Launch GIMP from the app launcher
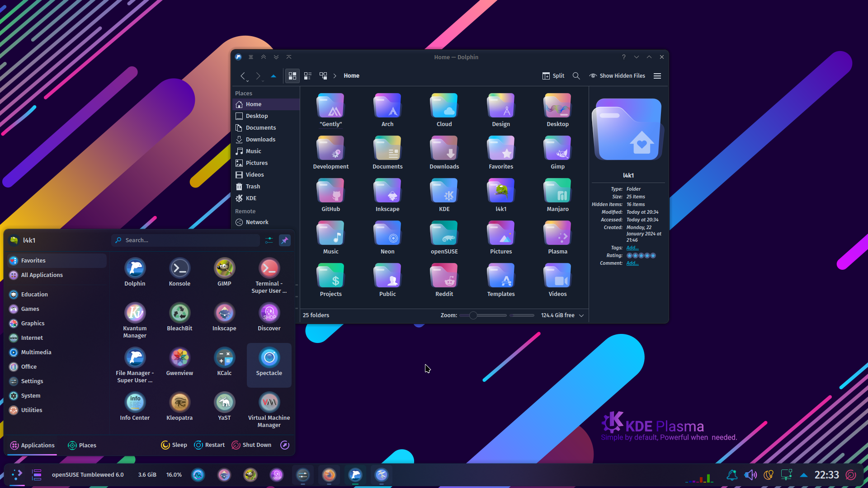 click(x=224, y=272)
